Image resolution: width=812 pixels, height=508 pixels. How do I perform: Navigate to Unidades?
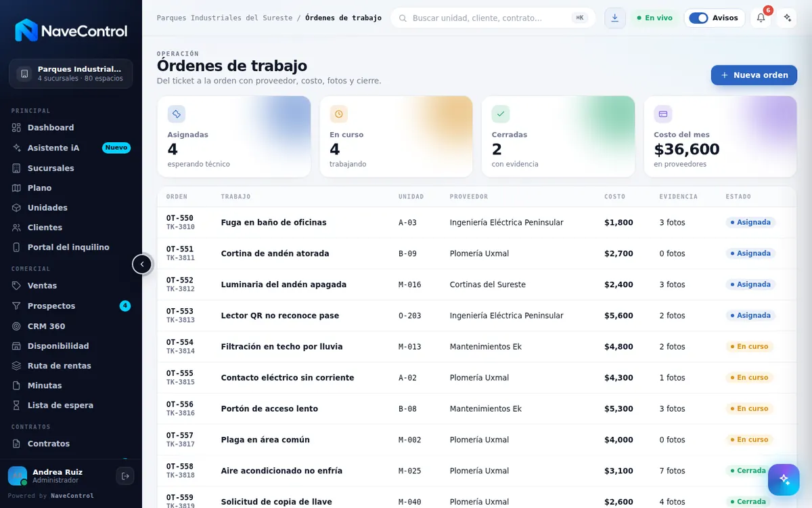[x=71, y=207]
